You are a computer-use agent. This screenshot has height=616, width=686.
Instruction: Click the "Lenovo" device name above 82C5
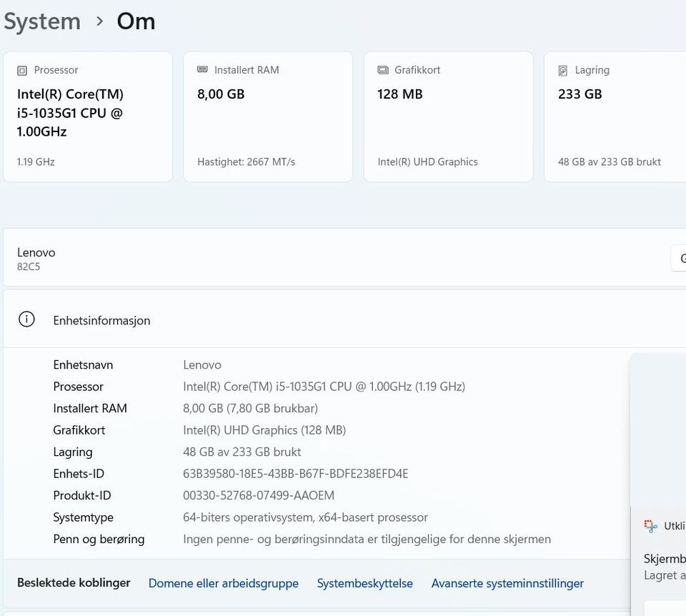pos(36,252)
